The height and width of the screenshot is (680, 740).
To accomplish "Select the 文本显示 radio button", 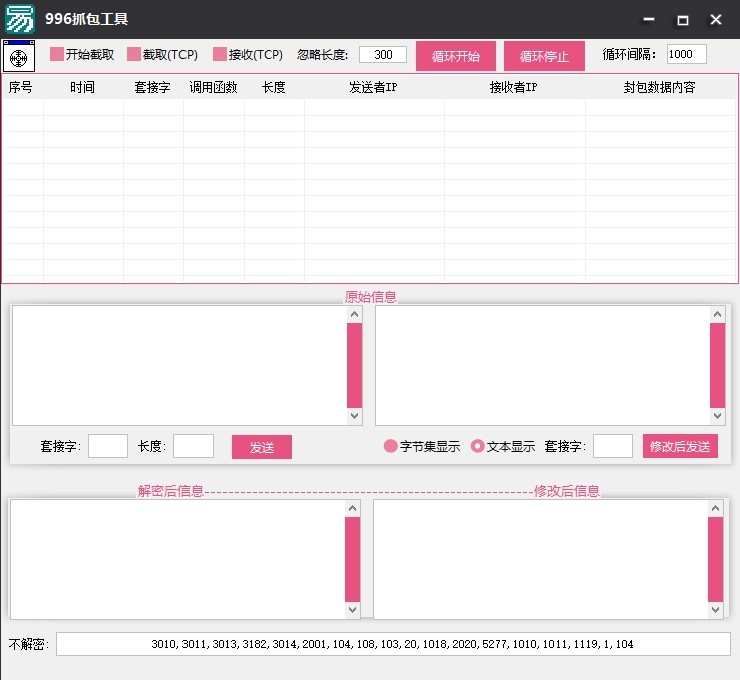I will click(477, 446).
